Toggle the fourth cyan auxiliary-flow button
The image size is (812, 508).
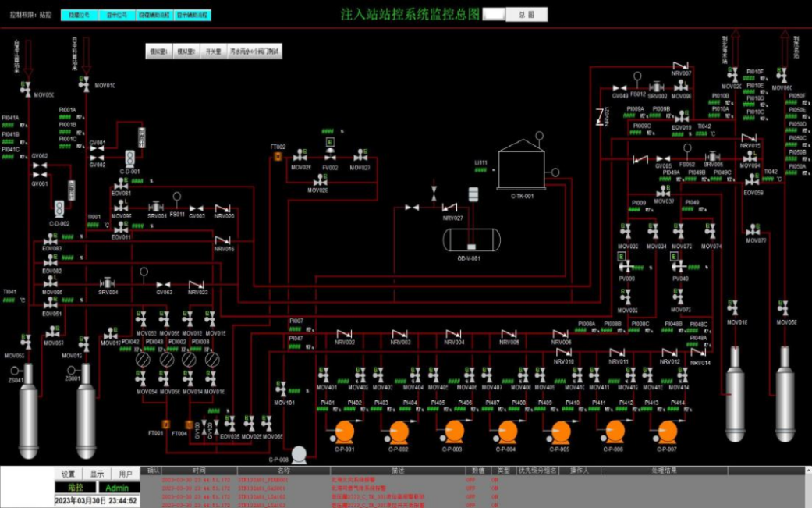pyautogui.click(x=193, y=15)
